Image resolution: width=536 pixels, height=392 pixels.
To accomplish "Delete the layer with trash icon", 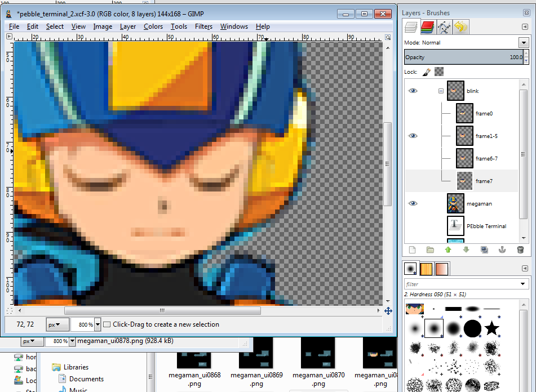I will coord(520,250).
